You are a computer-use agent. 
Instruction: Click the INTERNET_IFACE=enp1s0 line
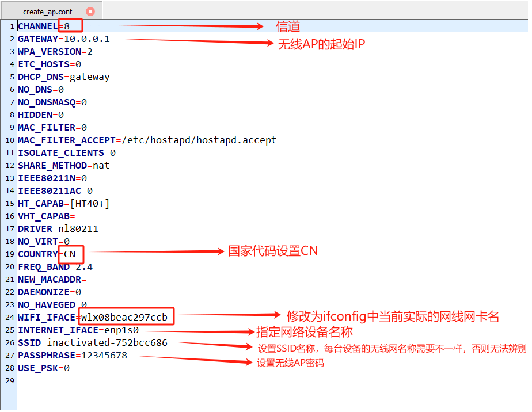[78, 330]
